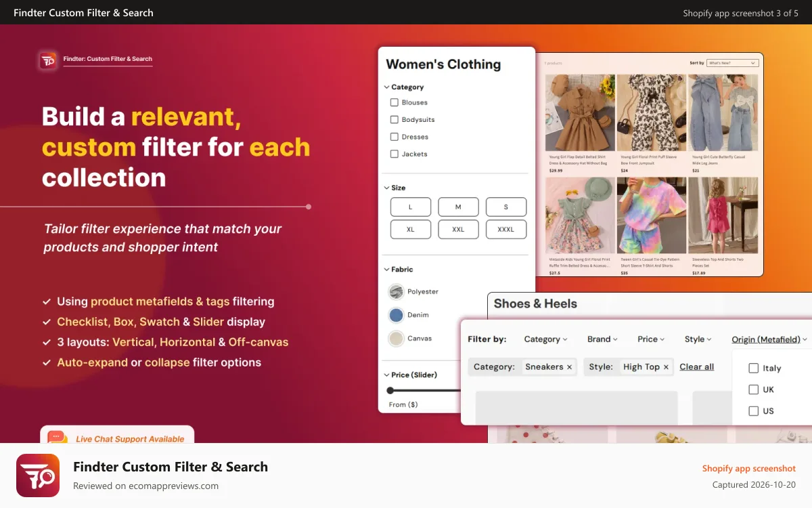Open the Brand filter dropdown

pyautogui.click(x=602, y=339)
